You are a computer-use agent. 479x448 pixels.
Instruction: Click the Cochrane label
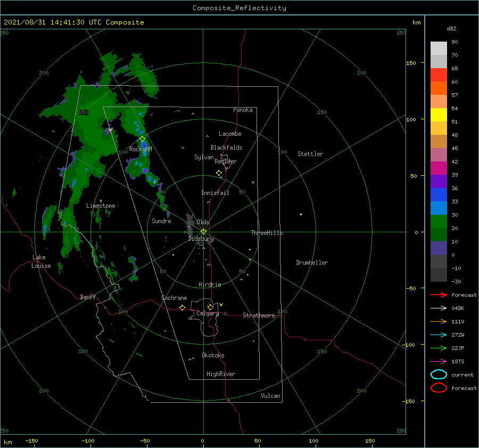pyautogui.click(x=174, y=298)
